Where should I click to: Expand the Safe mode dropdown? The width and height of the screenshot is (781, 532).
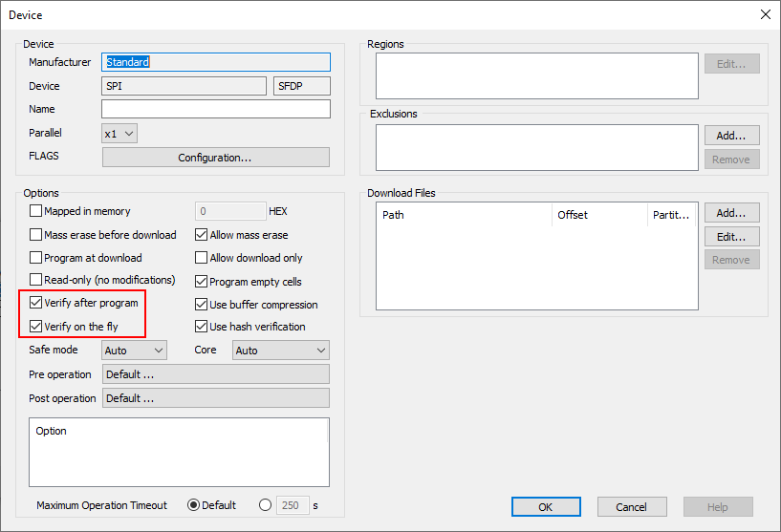[134, 351]
